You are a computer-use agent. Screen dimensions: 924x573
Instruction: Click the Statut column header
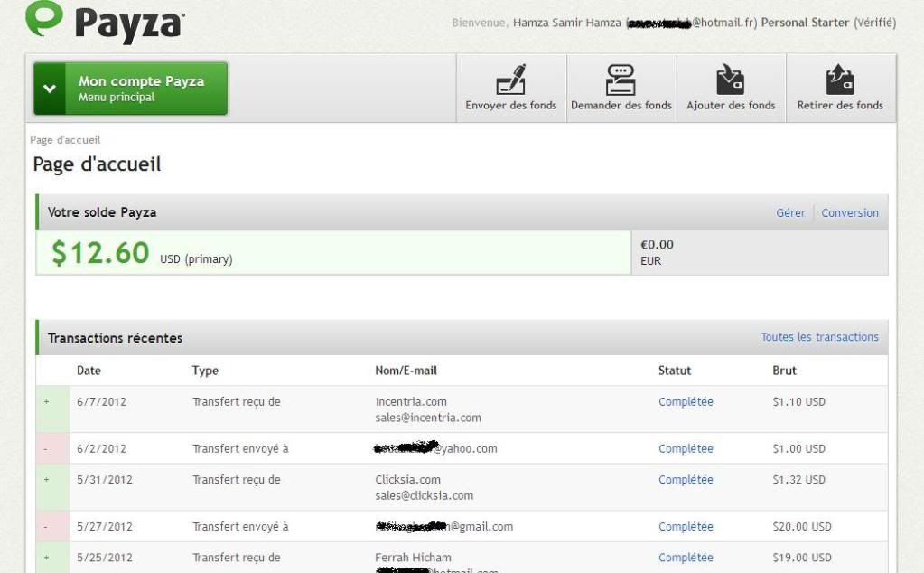point(674,371)
